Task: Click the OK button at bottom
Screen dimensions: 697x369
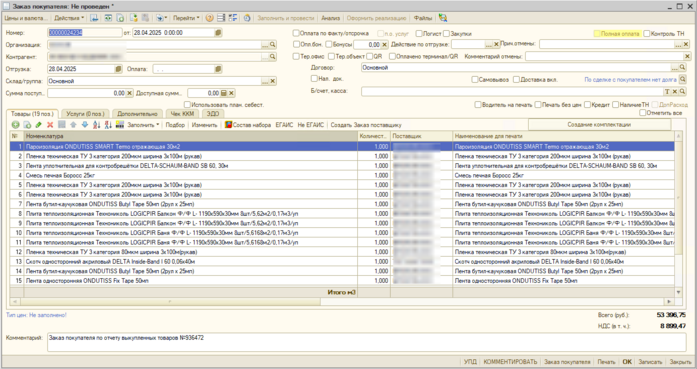Action: pyautogui.click(x=627, y=362)
